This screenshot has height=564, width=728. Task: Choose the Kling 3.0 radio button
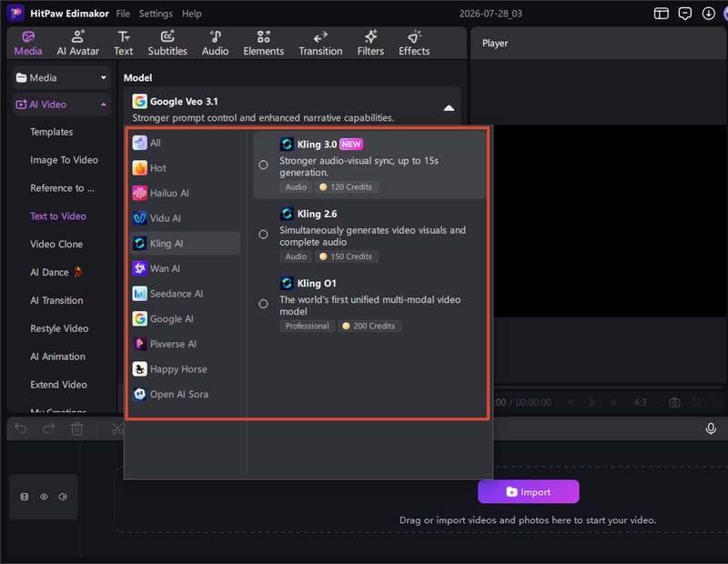263,165
